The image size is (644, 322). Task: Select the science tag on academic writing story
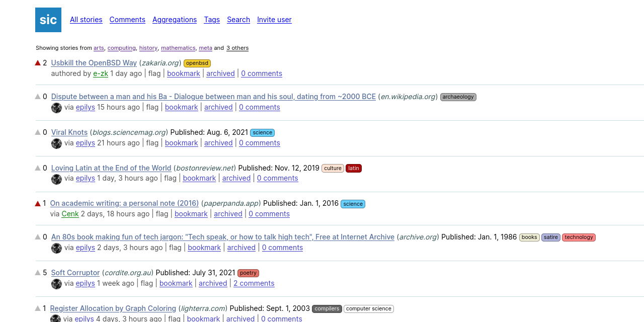(353, 204)
